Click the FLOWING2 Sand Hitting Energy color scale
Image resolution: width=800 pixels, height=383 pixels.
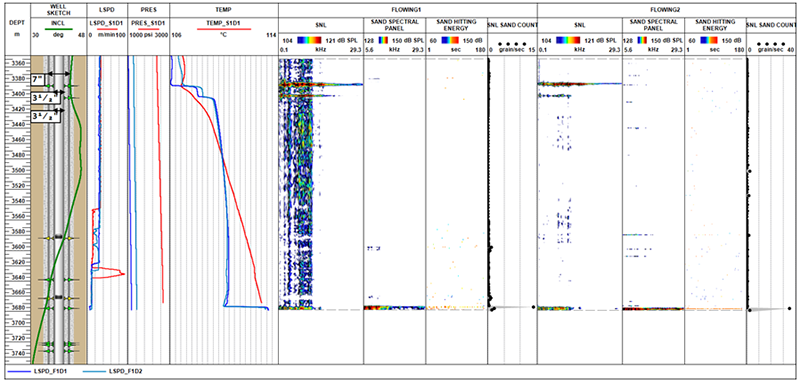tap(710, 39)
